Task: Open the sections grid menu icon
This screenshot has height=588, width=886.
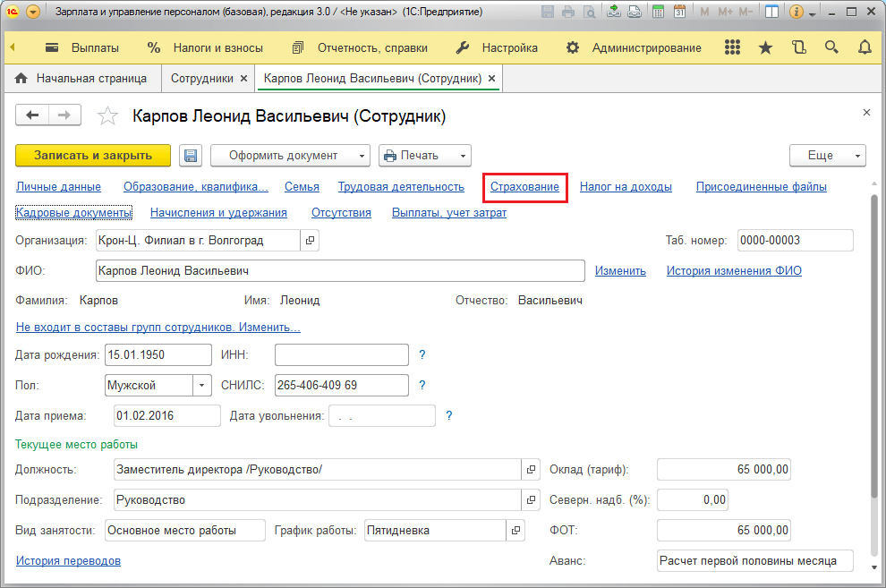Action: [x=732, y=47]
